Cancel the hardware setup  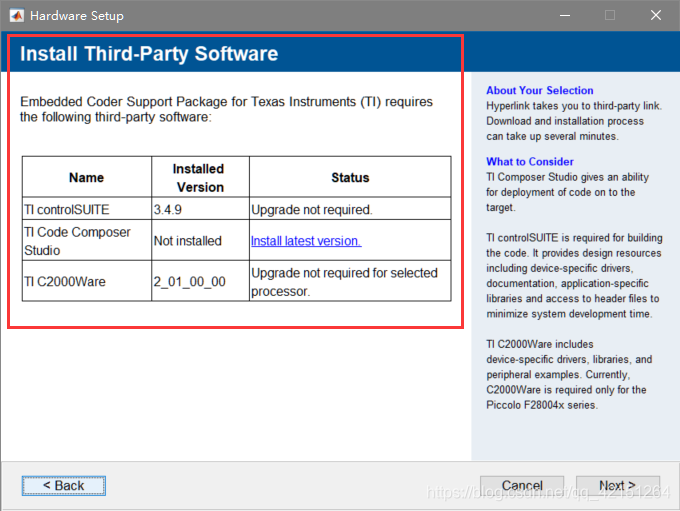tap(522, 485)
